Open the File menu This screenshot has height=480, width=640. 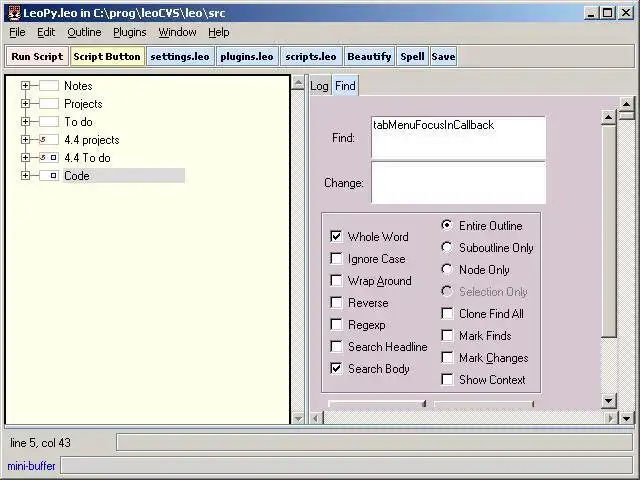click(x=17, y=32)
